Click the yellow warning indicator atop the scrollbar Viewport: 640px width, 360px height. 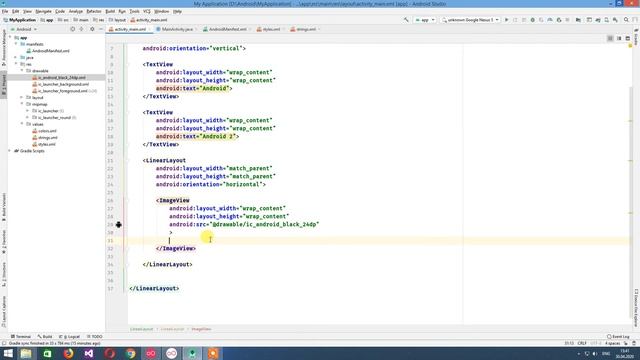(x=630, y=46)
